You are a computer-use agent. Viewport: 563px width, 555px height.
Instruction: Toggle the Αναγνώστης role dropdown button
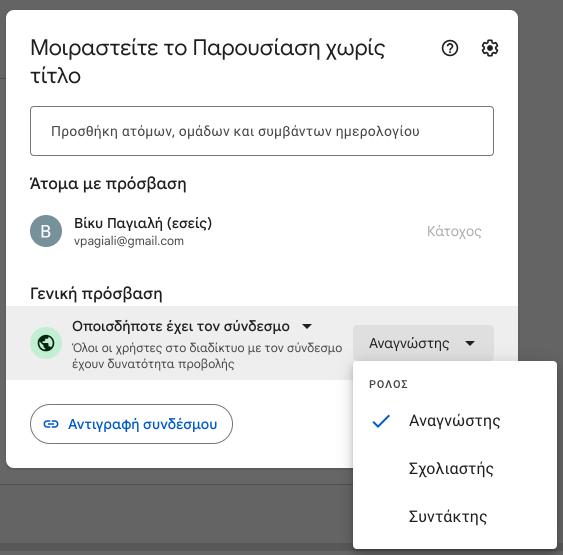point(423,343)
